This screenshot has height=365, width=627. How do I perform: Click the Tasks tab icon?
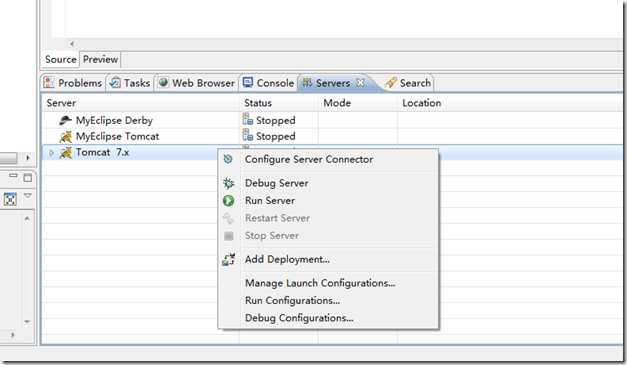click(115, 82)
